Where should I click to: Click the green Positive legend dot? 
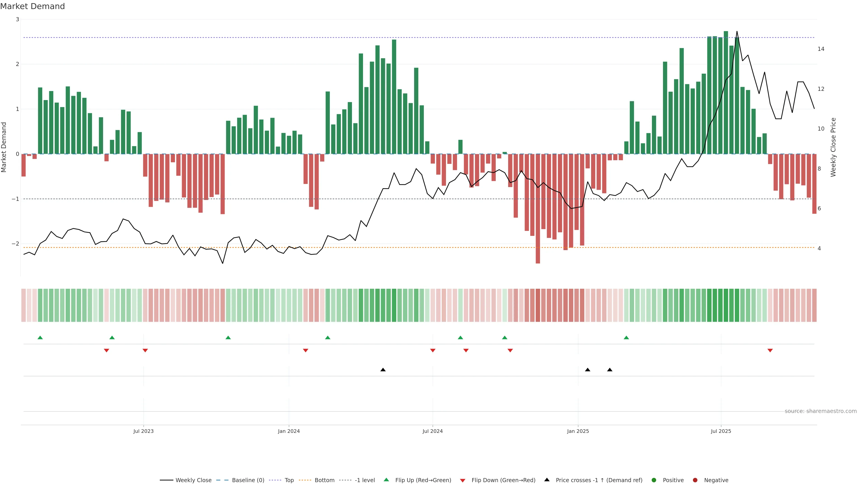[x=654, y=480]
